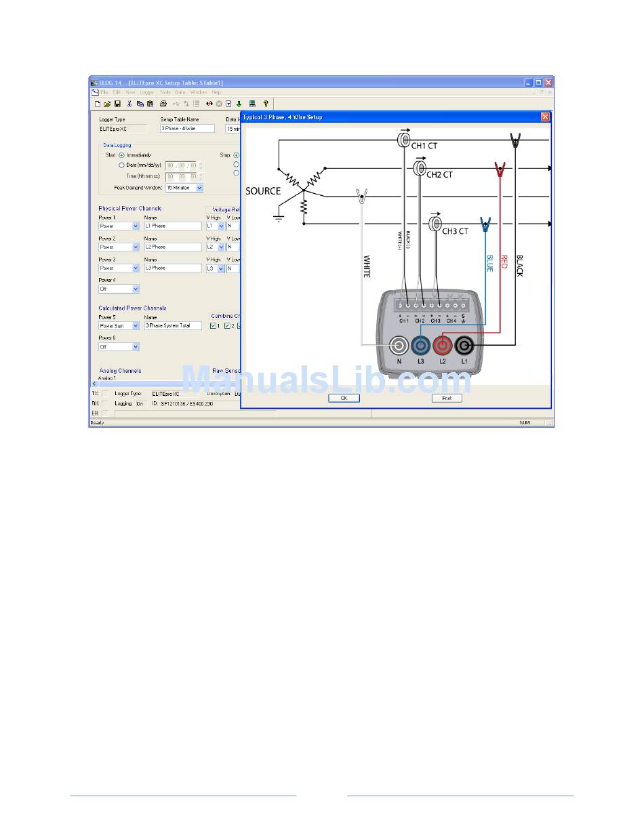This screenshot has width=644, height=833.
Task: Open the Tools menu
Action: coord(165,92)
